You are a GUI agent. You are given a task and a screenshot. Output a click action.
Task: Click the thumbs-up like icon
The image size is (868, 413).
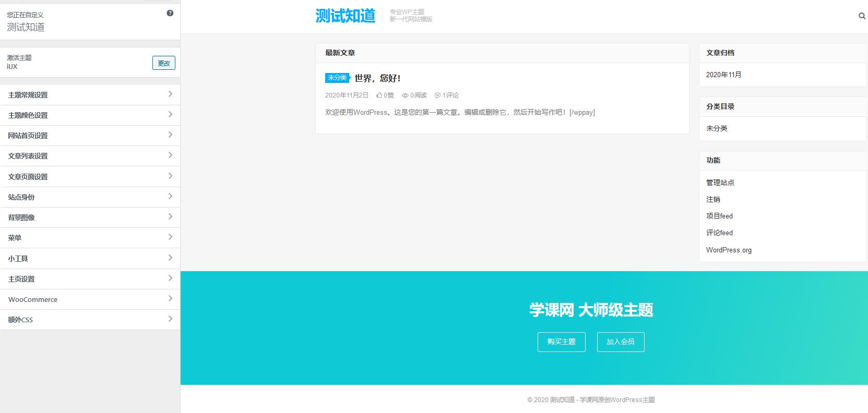[379, 95]
